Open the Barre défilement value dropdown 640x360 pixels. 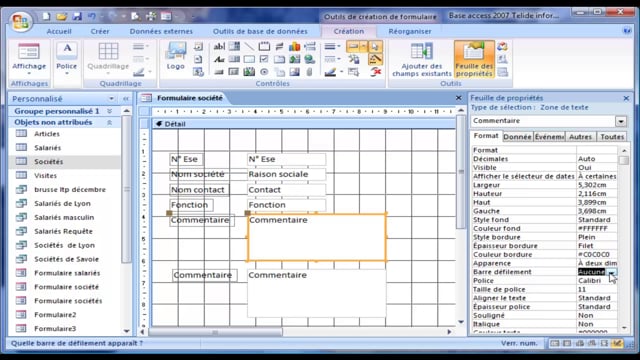point(612,272)
